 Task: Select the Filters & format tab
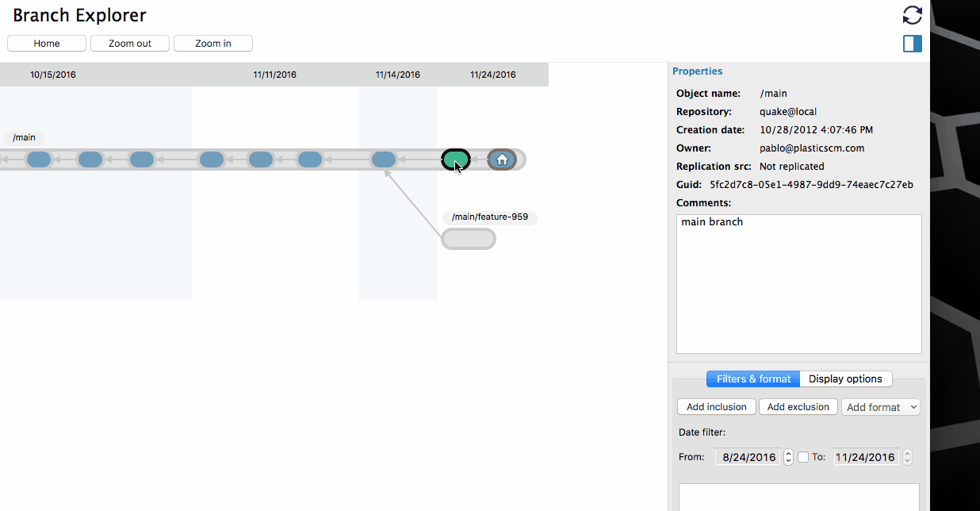753,379
